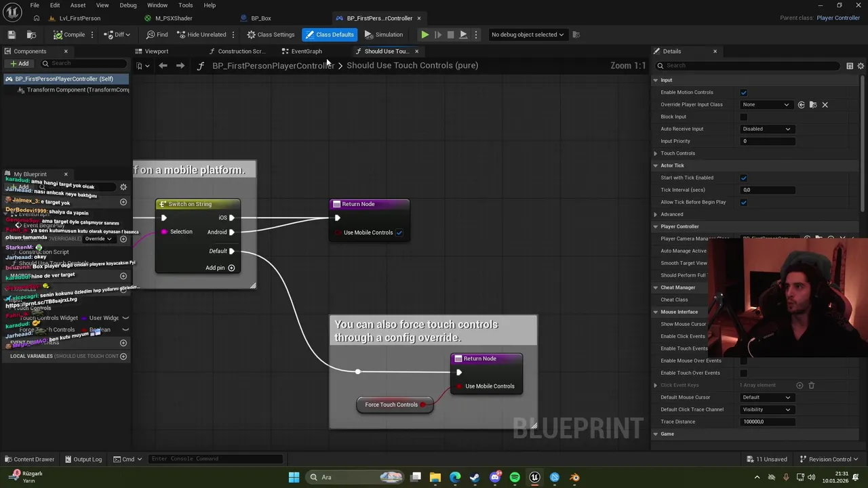Image resolution: width=868 pixels, height=488 pixels.
Task: Expand the Advanced section under Actor Tick
Action: (x=656, y=214)
